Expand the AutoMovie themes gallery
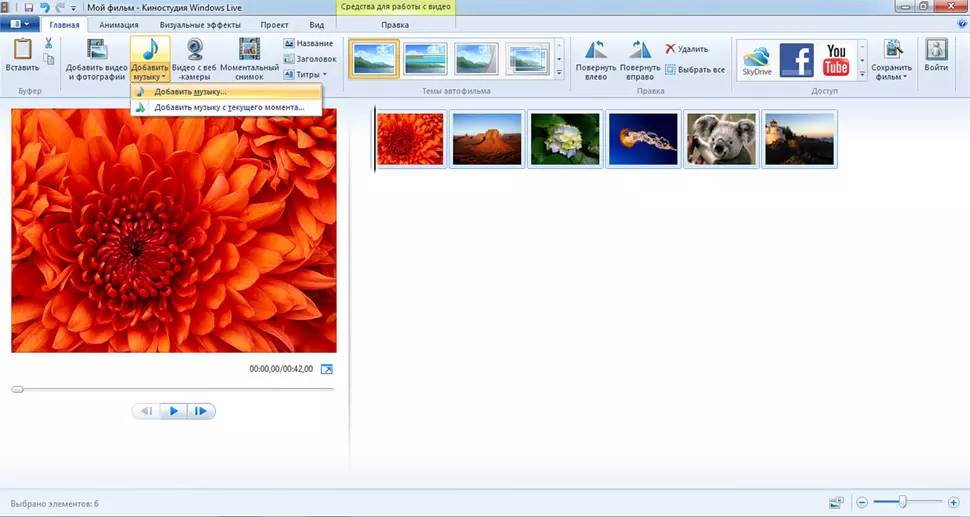Image resolution: width=970 pixels, height=517 pixels. pyautogui.click(x=559, y=73)
